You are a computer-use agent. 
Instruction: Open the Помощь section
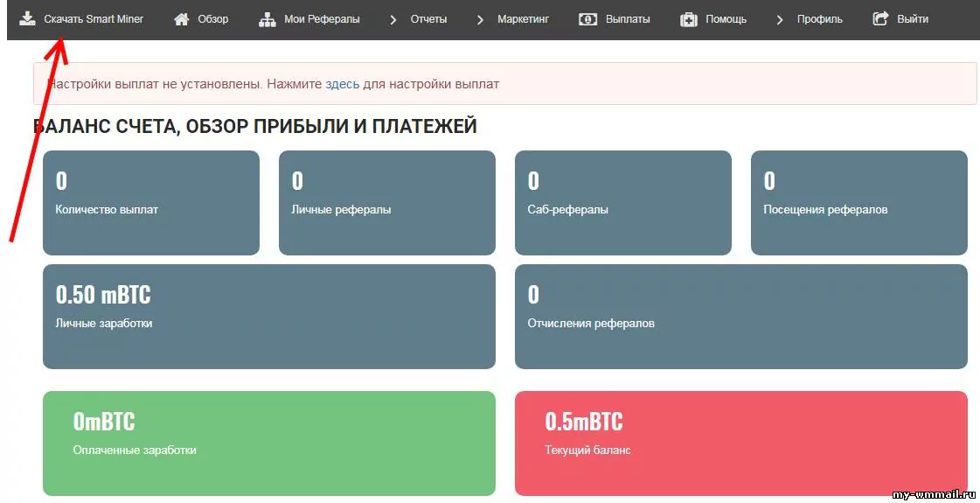(x=726, y=19)
